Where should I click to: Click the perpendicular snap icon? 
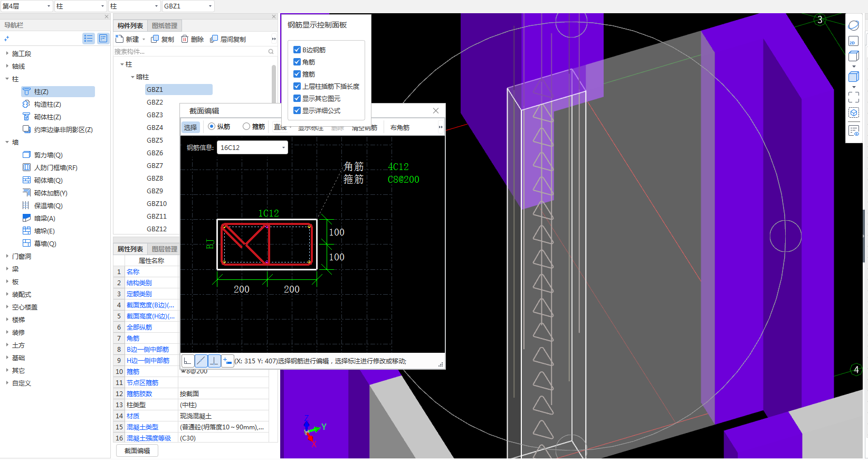coord(214,361)
